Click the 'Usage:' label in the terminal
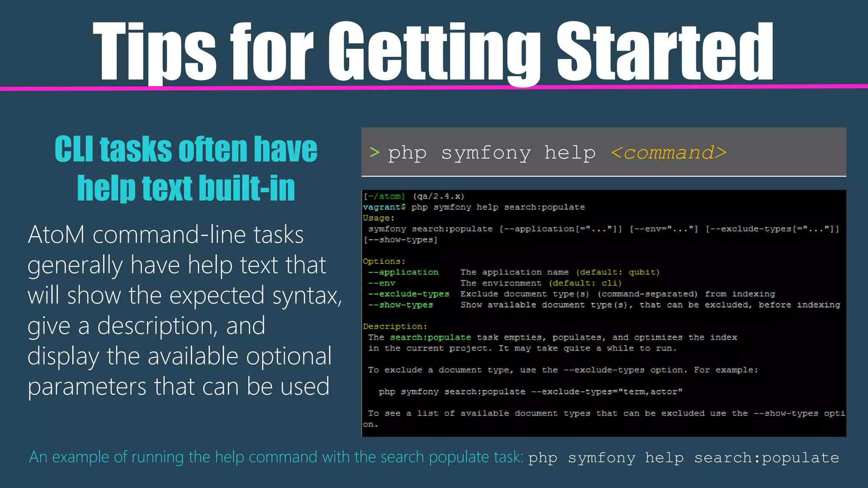The height and width of the screenshot is (488, 868). [378, 218]
